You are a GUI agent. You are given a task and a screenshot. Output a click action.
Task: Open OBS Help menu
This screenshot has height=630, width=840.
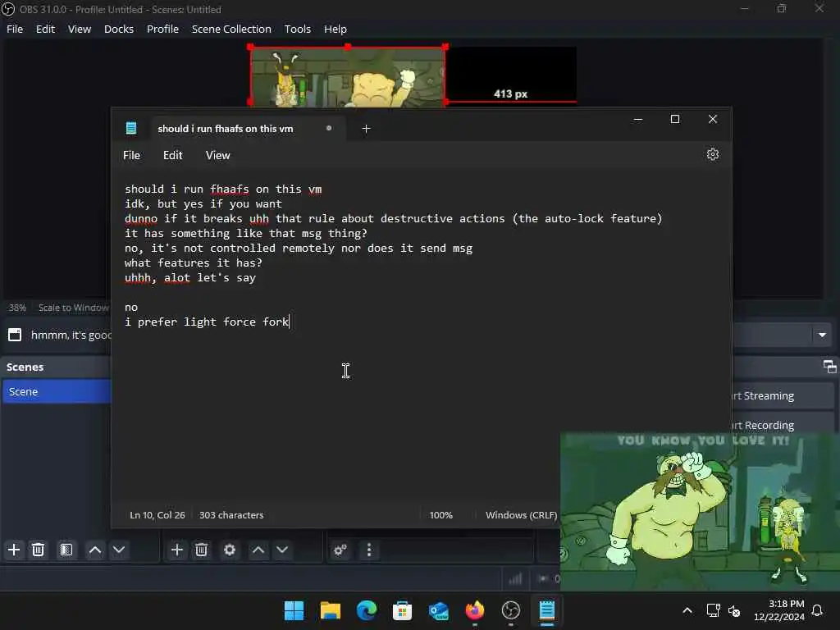tap(336, 29)
